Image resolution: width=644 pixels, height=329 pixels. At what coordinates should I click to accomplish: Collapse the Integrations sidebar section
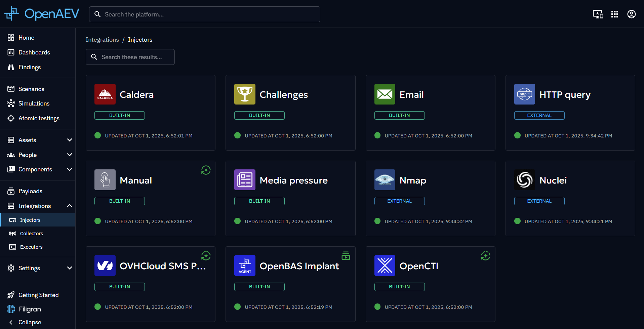click(70, 206)
